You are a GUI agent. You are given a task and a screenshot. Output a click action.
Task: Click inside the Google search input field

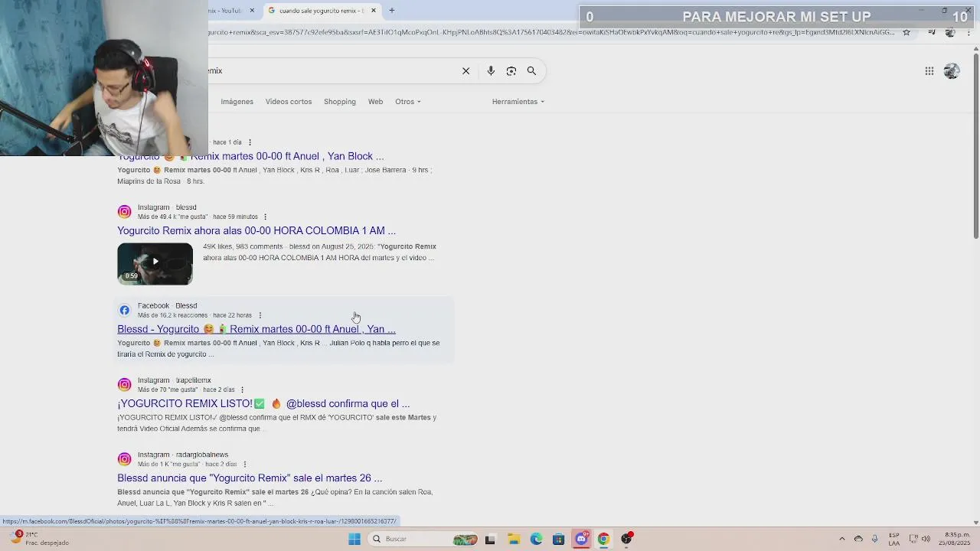329,71
